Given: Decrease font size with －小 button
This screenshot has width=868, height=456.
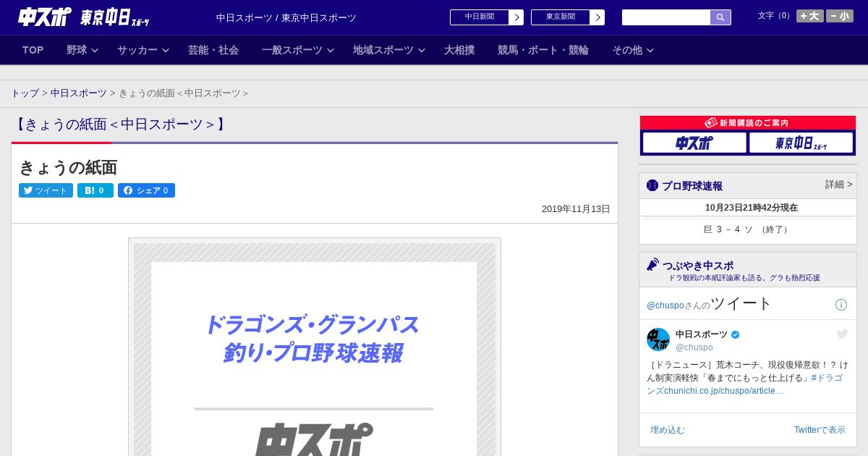Looking at the screenshot, I should click(x=840, y=16).
